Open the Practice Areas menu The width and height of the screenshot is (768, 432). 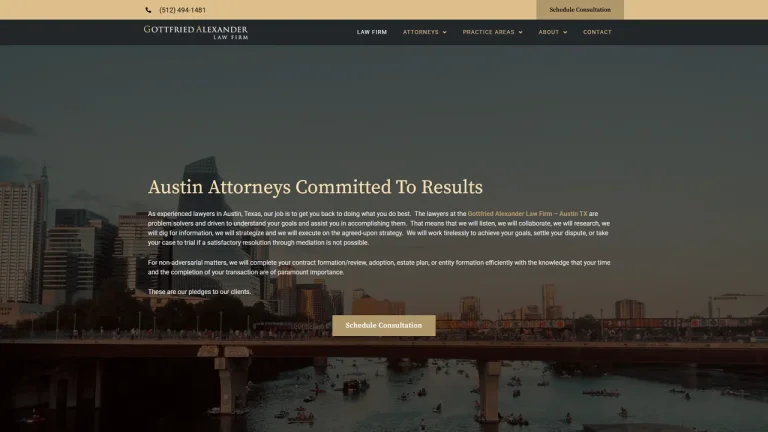point(488,32)
